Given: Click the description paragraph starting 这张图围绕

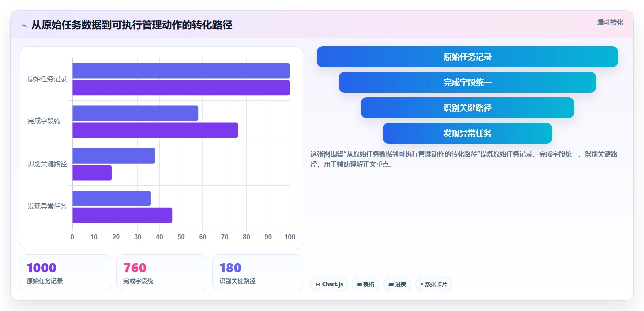Looking at the screenshot, I should pos(464,159).
